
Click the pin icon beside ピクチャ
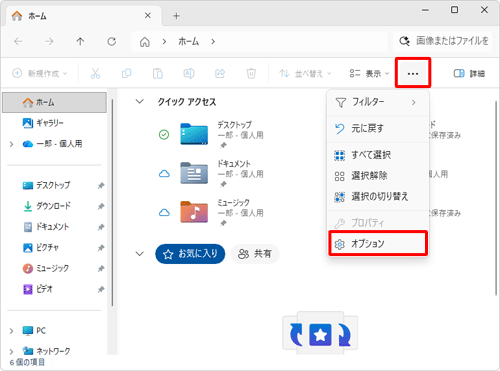[x=101, y=248]
